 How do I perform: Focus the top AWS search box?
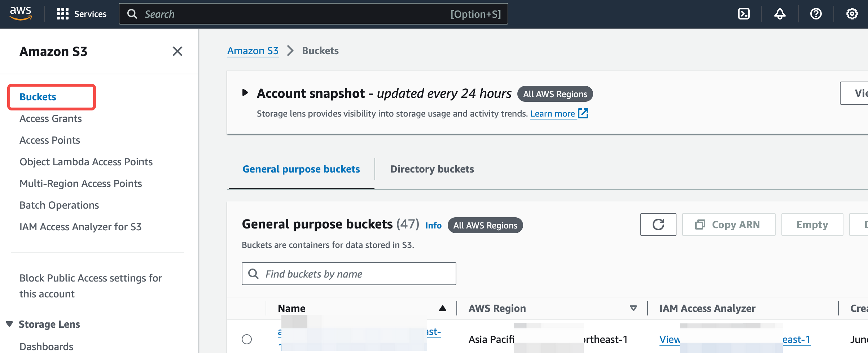[x=313, y=14]
